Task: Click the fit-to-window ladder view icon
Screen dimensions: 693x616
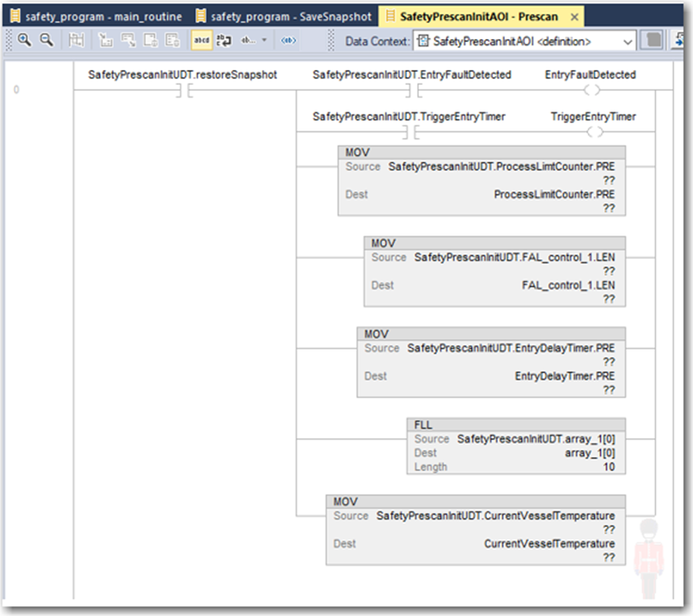Action: tap(77, 40)
